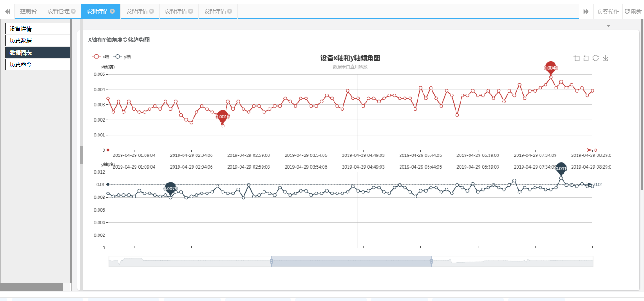Save chart as image via download icon
The width and height of the screenshot is (644, 301).
pyautogui.click(x=606, y=58)
